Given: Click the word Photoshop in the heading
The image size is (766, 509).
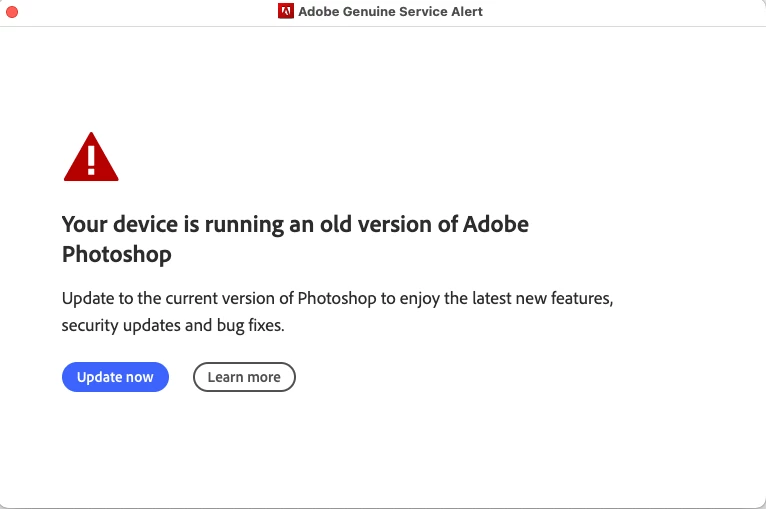Looking at the screenshot, I should point(116,254).
